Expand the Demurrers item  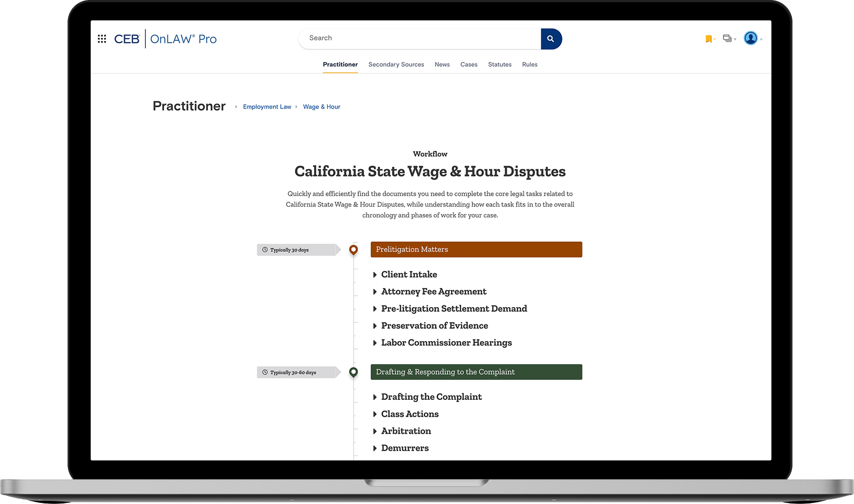tap(404, 448)
